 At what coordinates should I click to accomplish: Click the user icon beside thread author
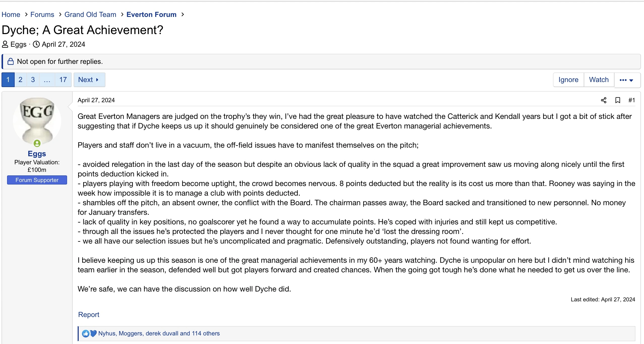coord(5,44)
